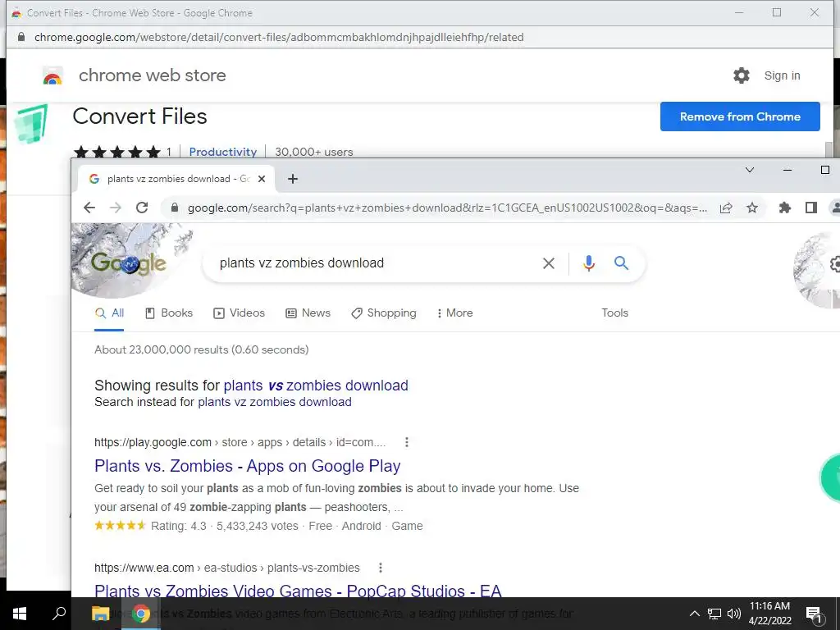Screen dimensions: 840x630
Task: Click the Convert Files extension icon
Action: tap(32, 125)
